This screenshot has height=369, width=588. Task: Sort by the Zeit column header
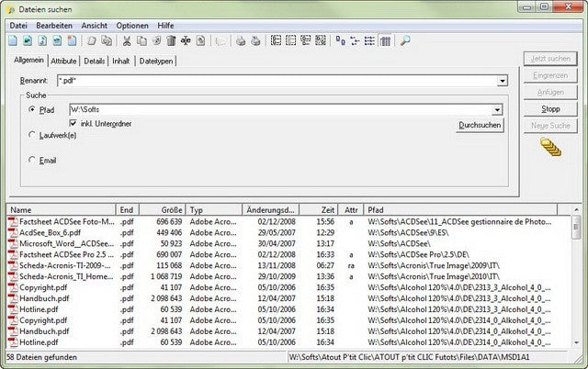pos(319,210)
